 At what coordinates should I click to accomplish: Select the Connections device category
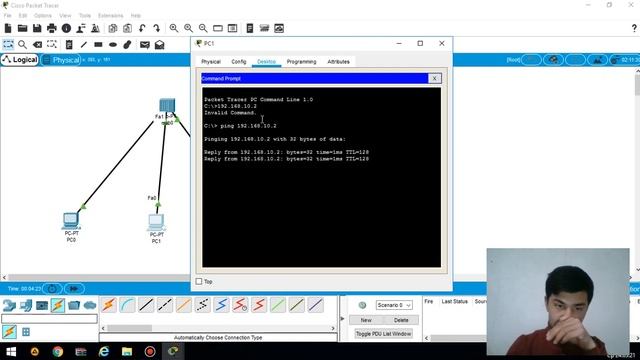(58, 305)
